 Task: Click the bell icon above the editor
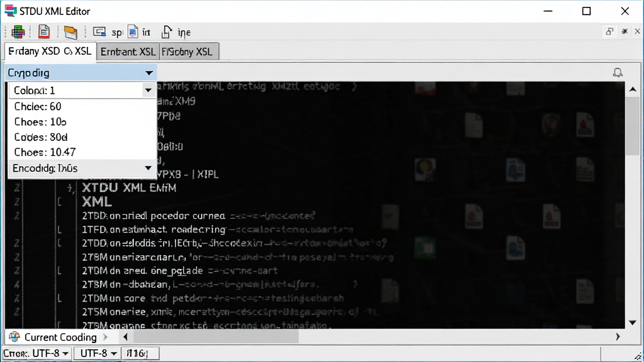point(618,73)
